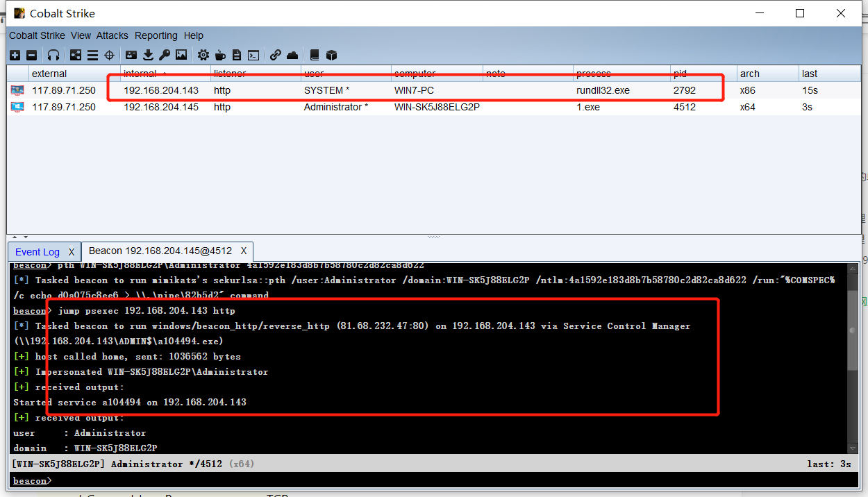Open the View menu

(81, 35)
